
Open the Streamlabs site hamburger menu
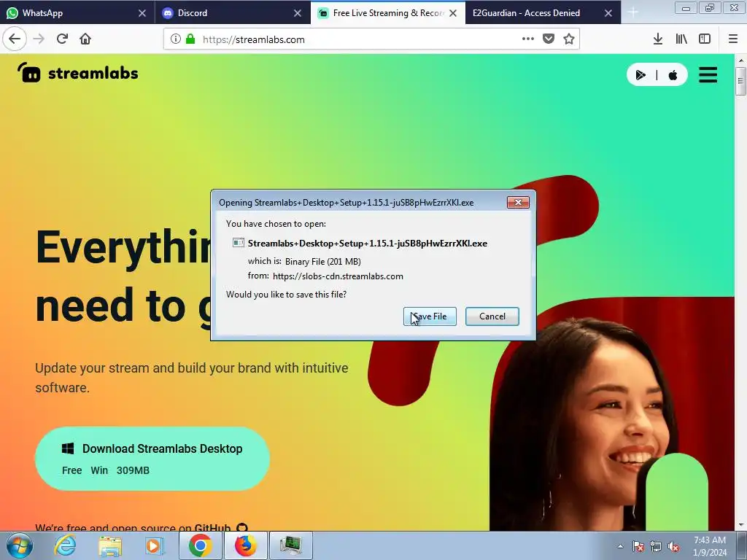pyautogui.click(x=708, y=75)
